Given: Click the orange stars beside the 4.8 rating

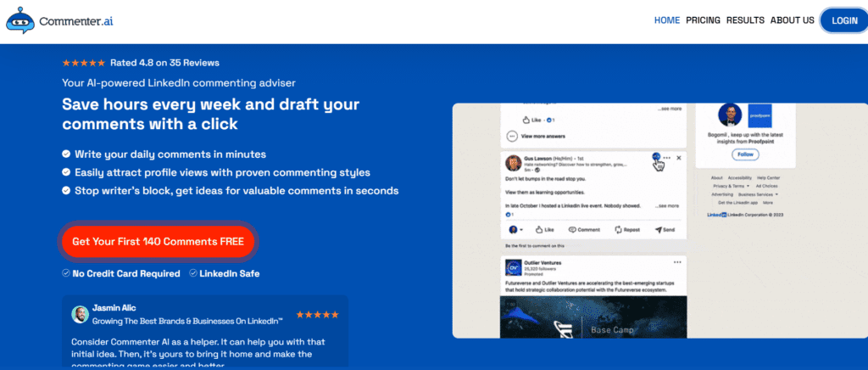Looking at the screenshot, I should point(84,63).
